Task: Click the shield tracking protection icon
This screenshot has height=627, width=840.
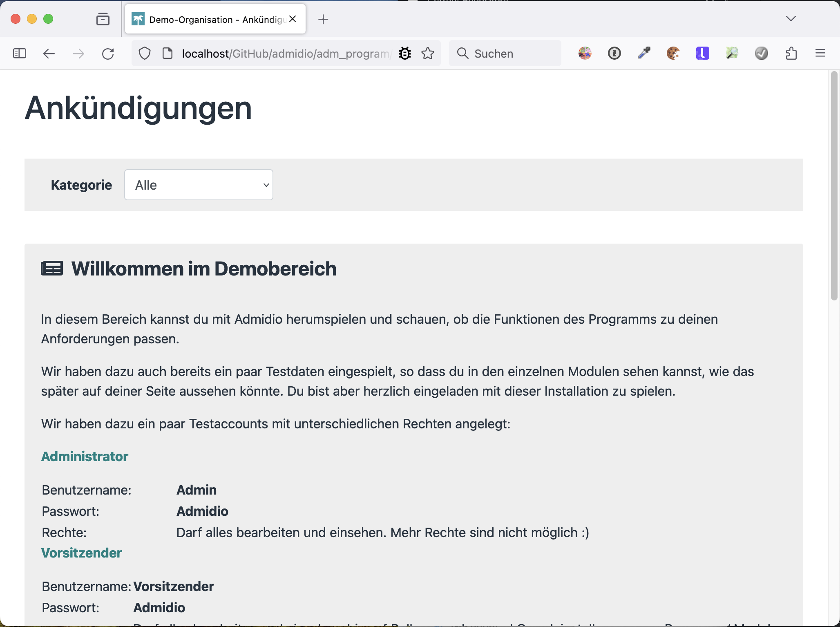Action: click(145, 54)
